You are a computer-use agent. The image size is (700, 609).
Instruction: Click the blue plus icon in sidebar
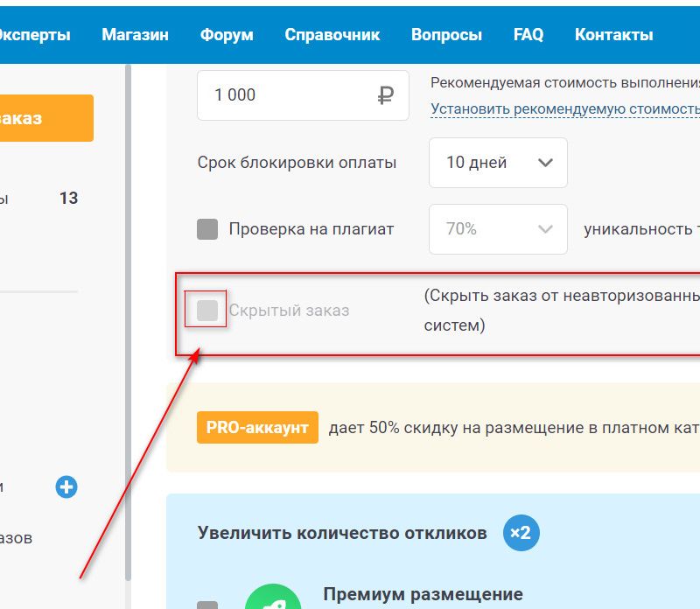click(x=66, y=487)
